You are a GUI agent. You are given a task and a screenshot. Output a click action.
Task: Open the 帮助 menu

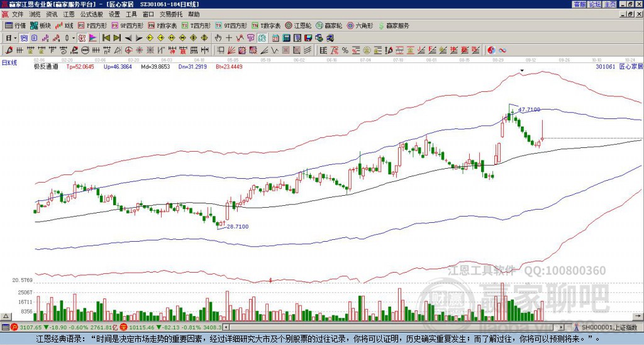click(194, 14)
